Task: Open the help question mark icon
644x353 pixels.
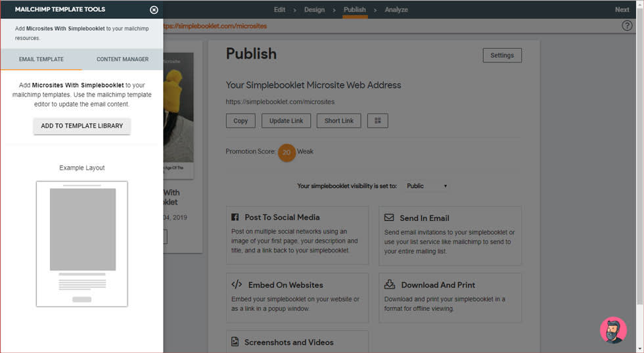Action: (x=627, y=26)
